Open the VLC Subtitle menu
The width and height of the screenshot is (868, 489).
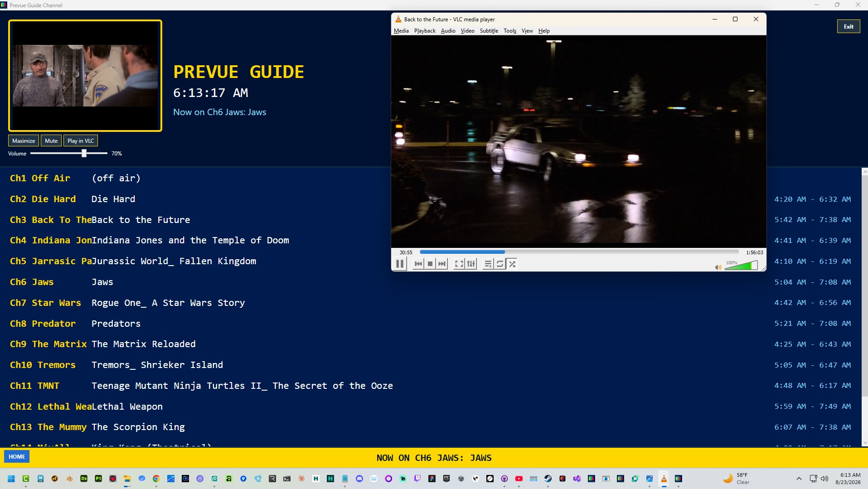(x=489, y=31)
